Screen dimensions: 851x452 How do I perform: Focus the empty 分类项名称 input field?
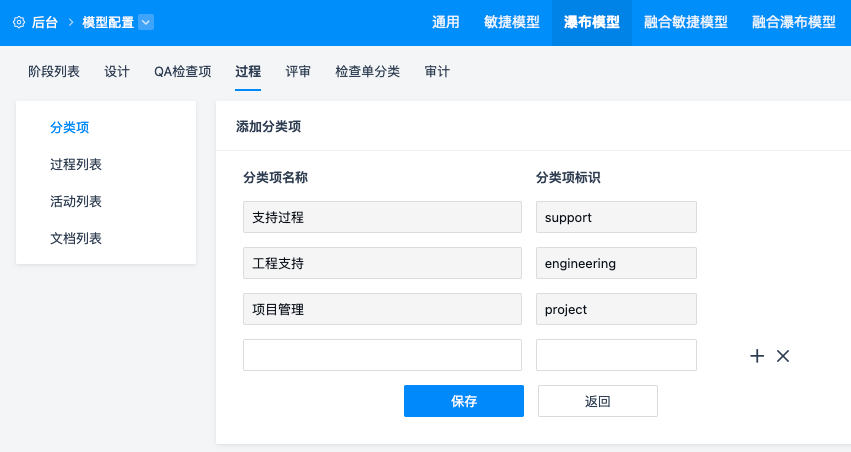point(382,355)
